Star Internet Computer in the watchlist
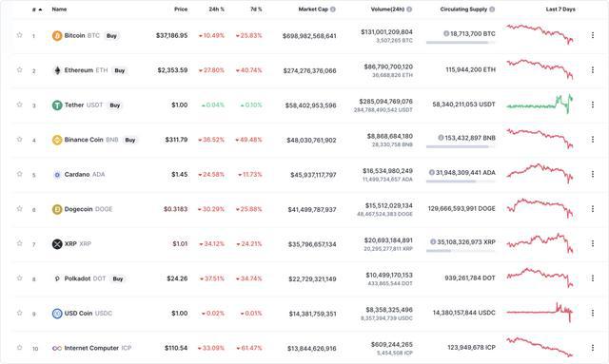This screenshot has width=609, height=364. click(x=19, y=347)
